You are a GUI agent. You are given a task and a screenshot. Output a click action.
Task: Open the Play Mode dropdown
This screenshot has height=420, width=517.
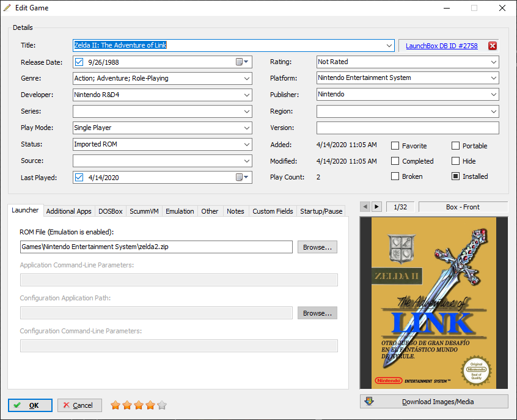pos(247,128)
